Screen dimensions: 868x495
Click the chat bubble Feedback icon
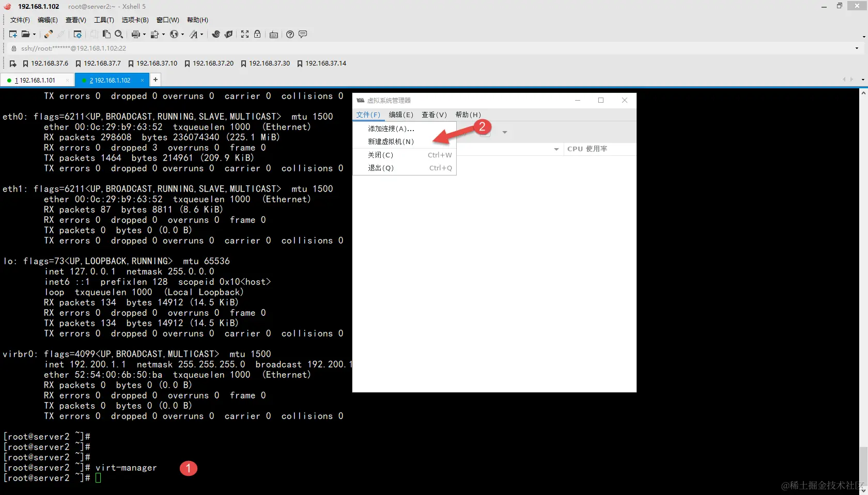point(303,34)
